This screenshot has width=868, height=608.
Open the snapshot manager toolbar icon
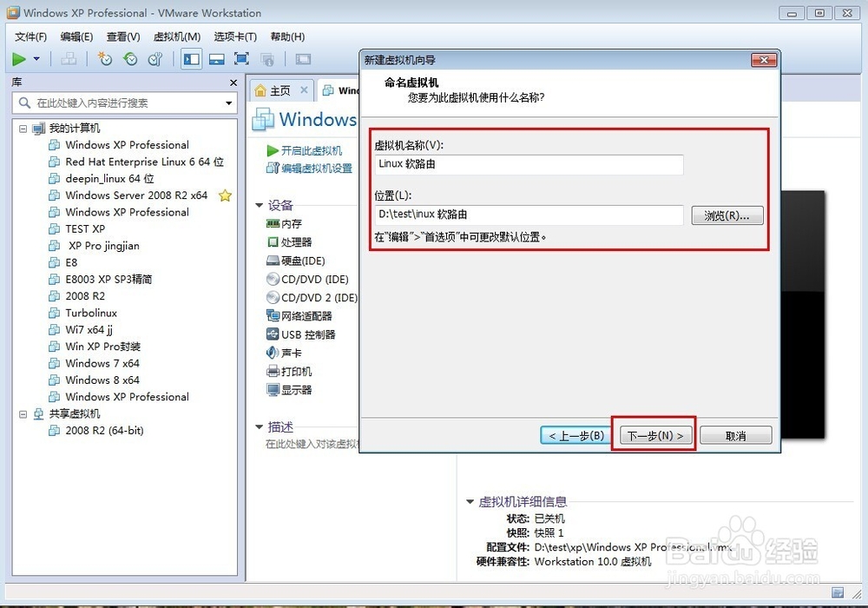pyautogui.click(x=155, y=59)
